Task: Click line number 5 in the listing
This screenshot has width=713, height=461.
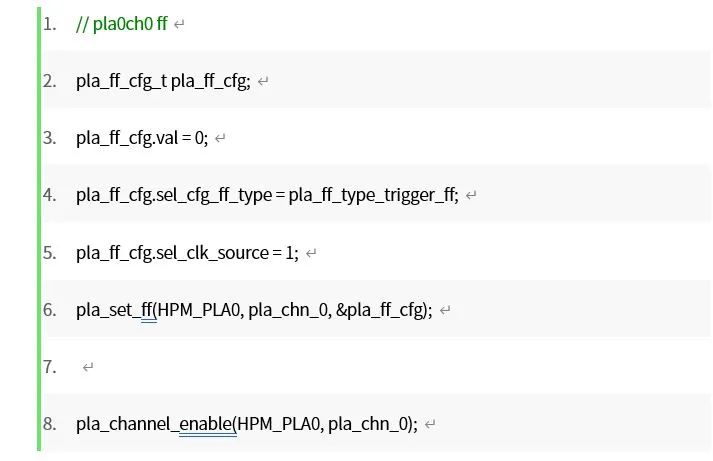Action: [x=49, y=253]
